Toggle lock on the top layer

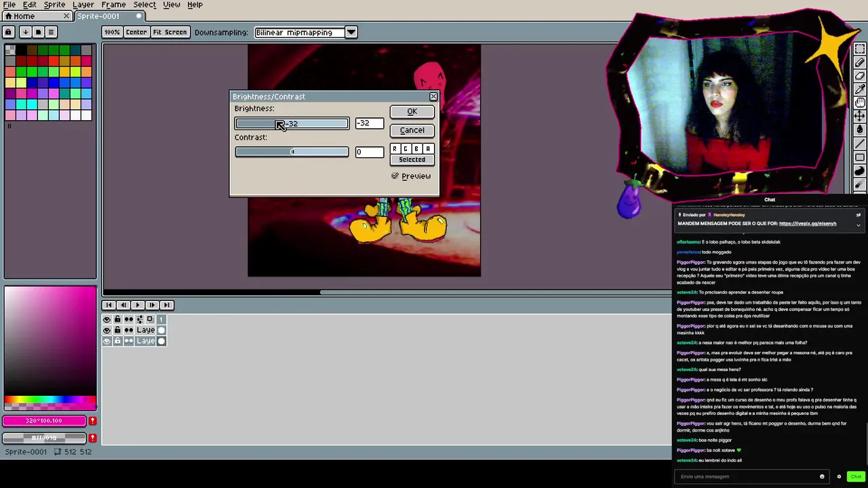pyautogui.click(x=117, y=330)
